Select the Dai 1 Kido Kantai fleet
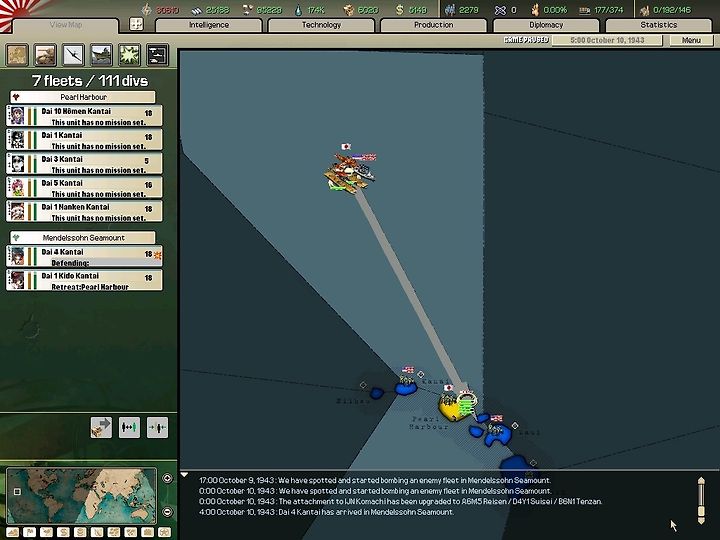Viewport: 720px width, 540px height. [84, 280]
